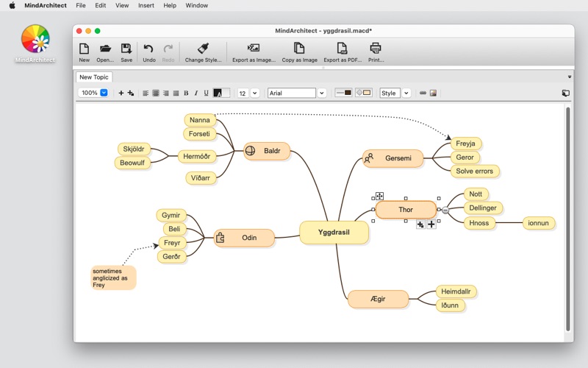Open the 100% zoom level dropdown
This screenshot has height=368, width=588.
(x=104, y=93)
